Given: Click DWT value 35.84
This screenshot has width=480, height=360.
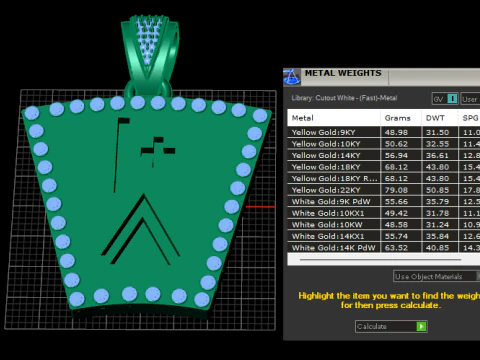Looking at the screenshot, I should [x=437, y=236].
